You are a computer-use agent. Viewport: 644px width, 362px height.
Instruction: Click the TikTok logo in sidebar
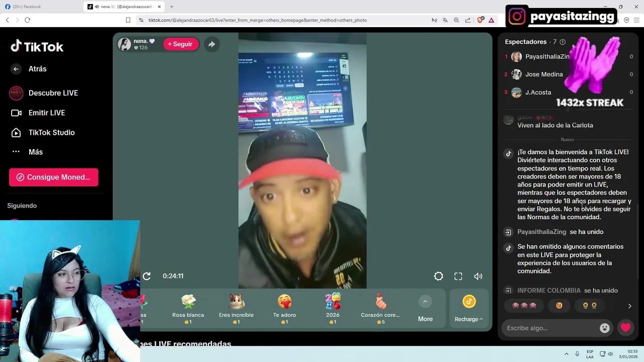pyautogui.click(x=37, y=47)
